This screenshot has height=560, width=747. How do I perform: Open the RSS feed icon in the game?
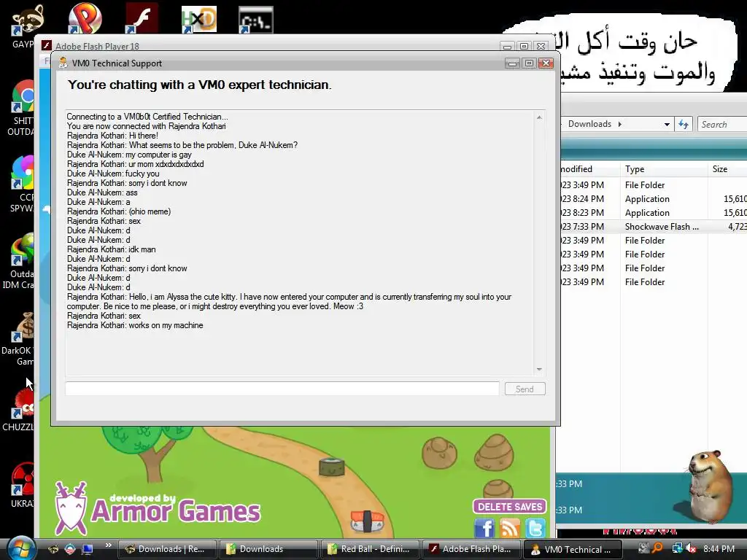click(x=509, y=529)
